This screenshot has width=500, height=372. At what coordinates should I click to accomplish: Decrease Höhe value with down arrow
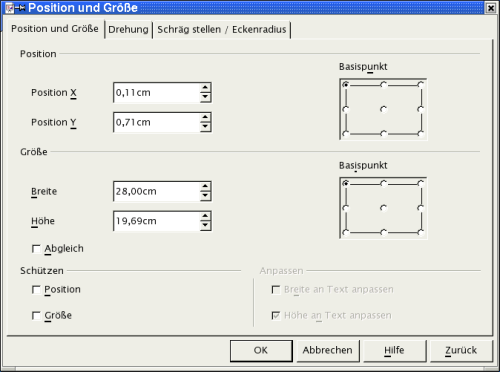(205, 225)
